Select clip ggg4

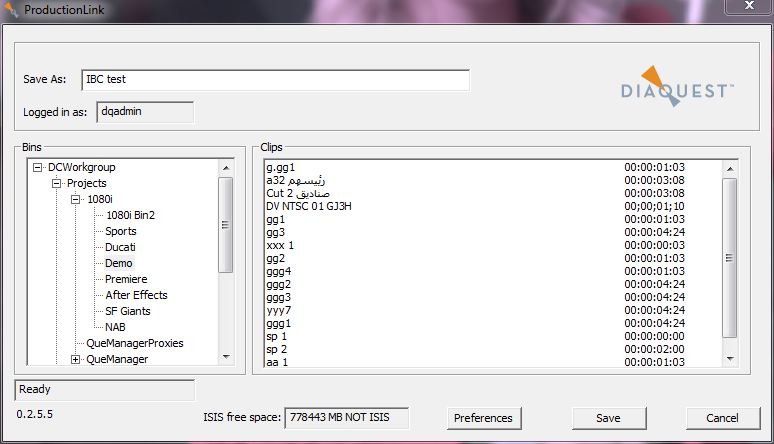click(x=278, y=271)
